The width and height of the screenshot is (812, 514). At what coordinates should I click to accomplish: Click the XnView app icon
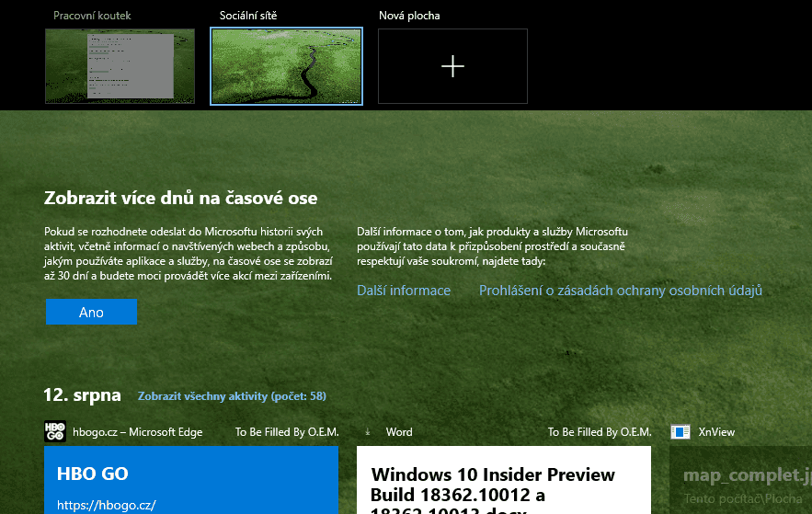[x=680, y=431]
